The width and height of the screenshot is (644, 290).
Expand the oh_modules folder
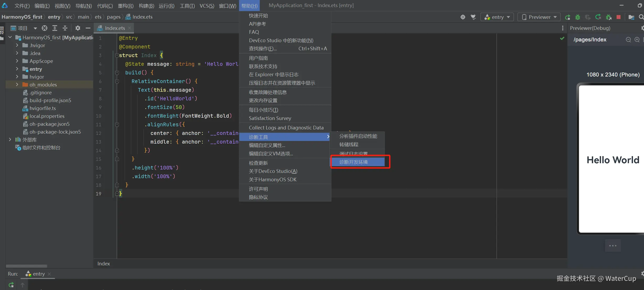17,85
